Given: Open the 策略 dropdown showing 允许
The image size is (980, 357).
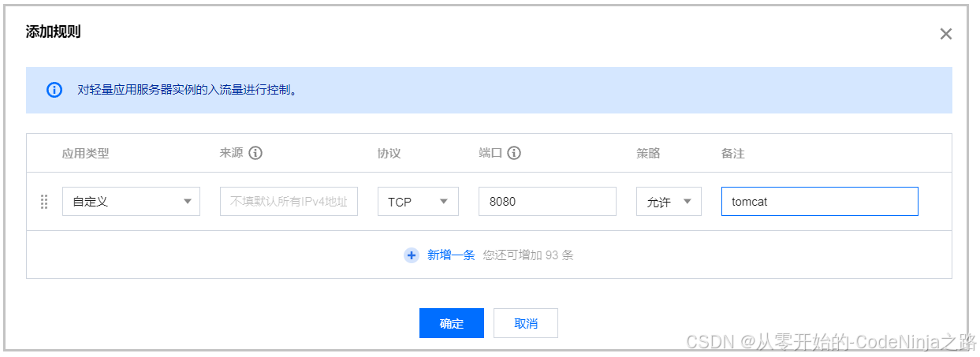Looking at the screenshot, I should tap(669, 202).
